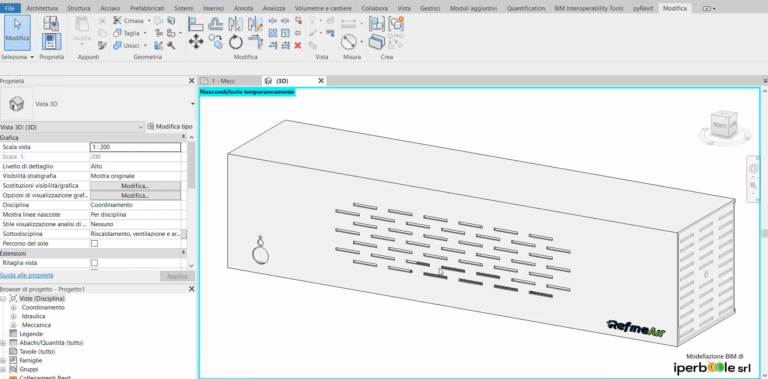This screenshot has height=379, width=768.
Task: Expand the Idraulica tree node
Action: coord(13,316)
